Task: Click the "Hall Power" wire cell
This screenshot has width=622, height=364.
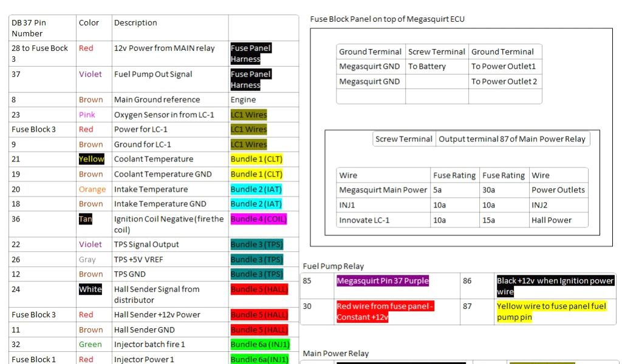Action: tap(552, 220)
